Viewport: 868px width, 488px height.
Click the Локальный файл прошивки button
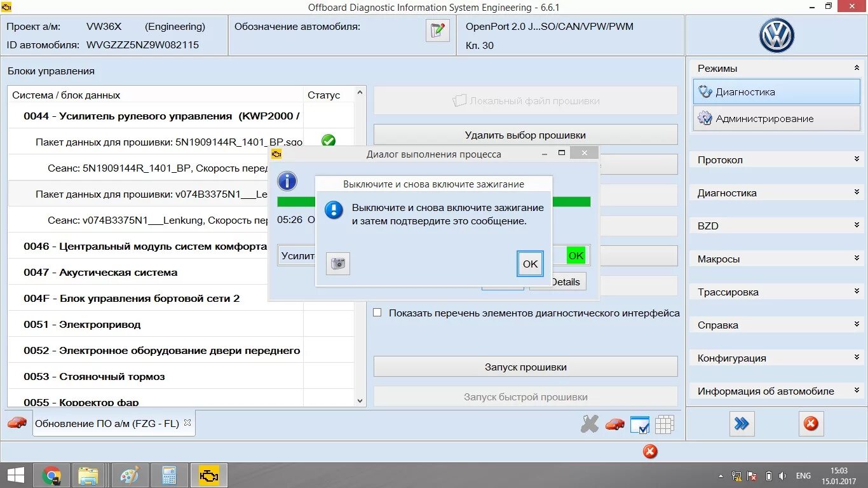(526, 100)
